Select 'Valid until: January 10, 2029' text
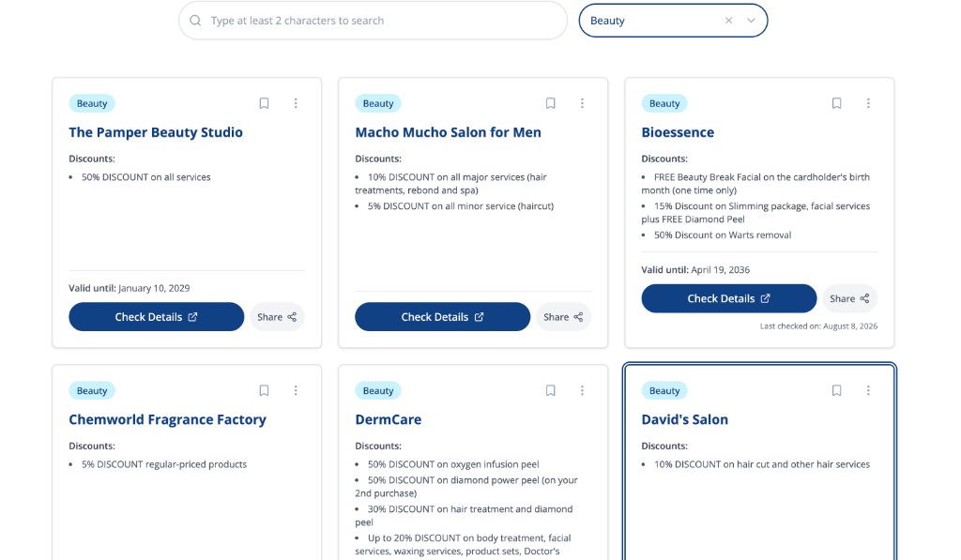 point(130,288)
